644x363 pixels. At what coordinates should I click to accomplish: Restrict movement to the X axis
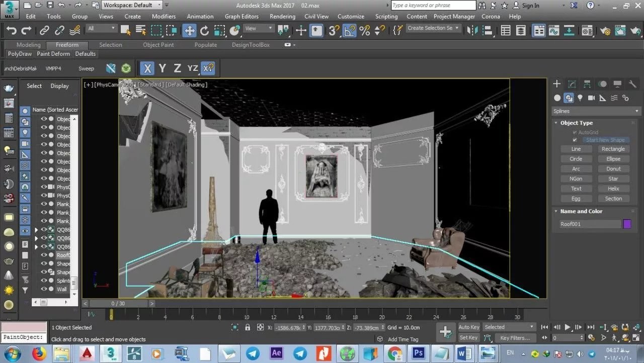pyautogui.click(x=147, y=68)
